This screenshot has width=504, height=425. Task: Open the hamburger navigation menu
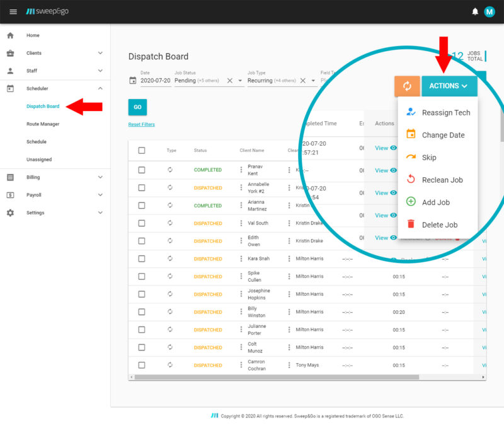pyautogui.click(x=13, y=11)
